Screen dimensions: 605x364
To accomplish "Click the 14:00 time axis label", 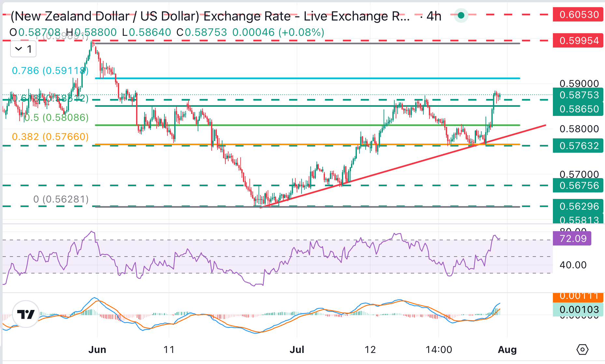I will 439,350.
